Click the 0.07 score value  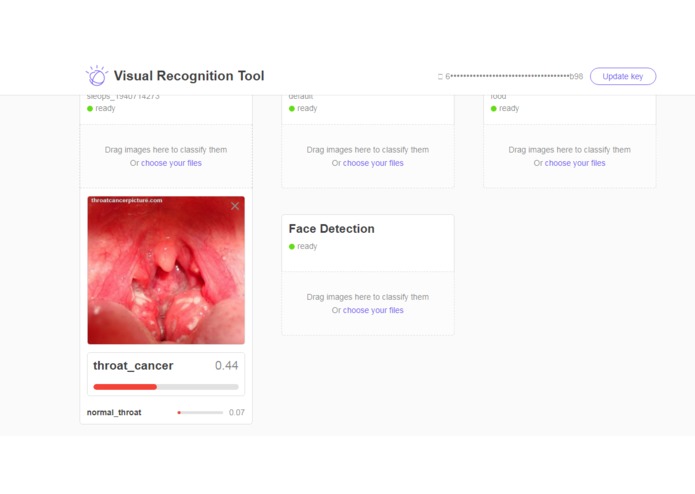(237, 412)
